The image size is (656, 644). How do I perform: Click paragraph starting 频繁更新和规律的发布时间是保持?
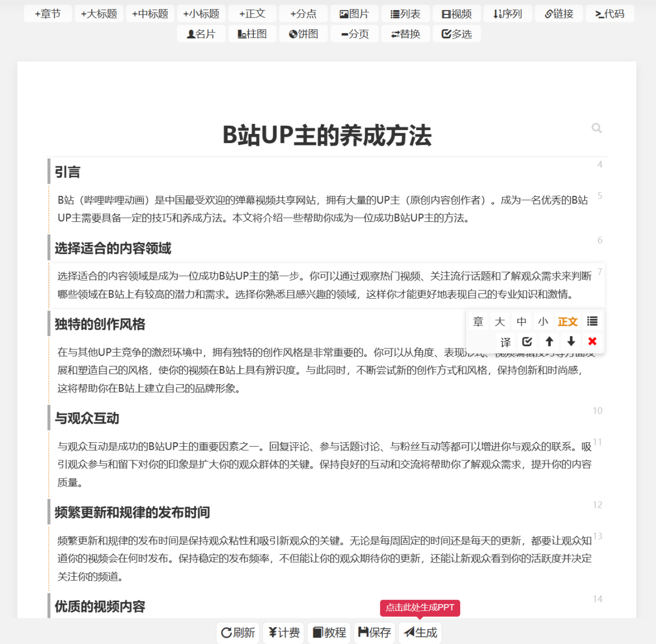[324, 559]
